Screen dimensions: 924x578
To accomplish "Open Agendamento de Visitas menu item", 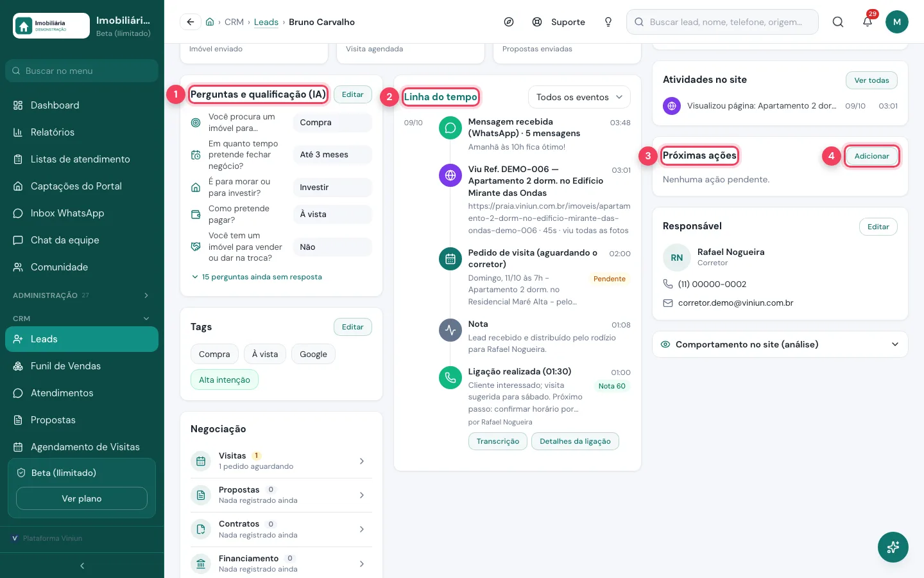I will tap(82, 447).
